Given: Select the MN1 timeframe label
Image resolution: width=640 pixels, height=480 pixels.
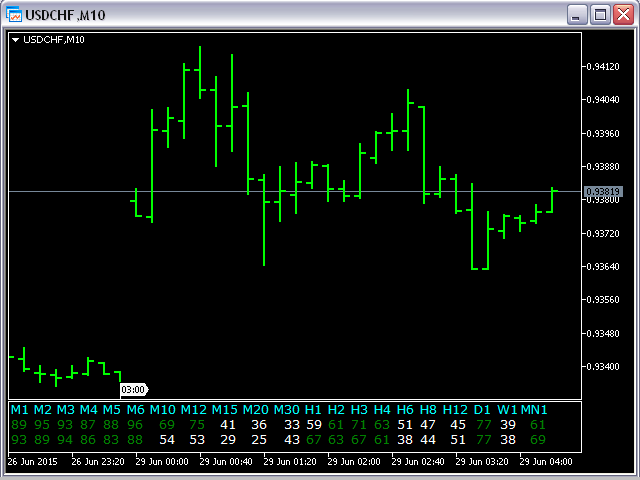Looking at the screenshot, I should [x=534, y=409].
